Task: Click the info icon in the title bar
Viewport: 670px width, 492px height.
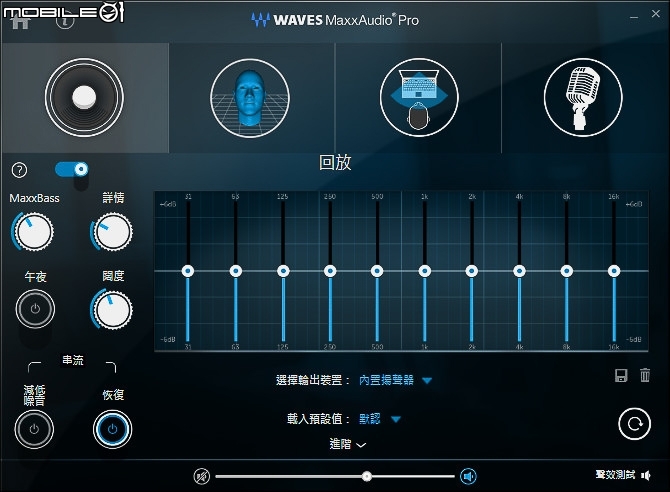Action: tap(65, 20)
